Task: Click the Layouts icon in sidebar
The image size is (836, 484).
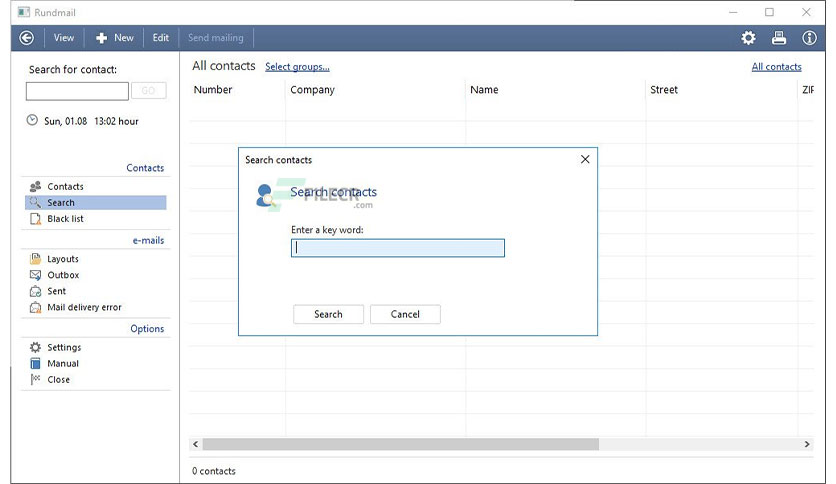Action: pos(35,259)
